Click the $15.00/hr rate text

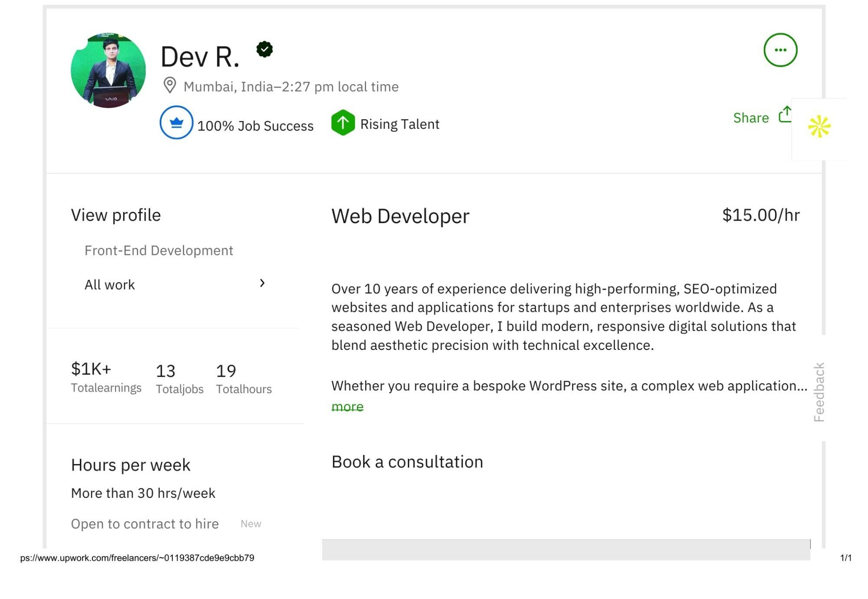[760, 215]
